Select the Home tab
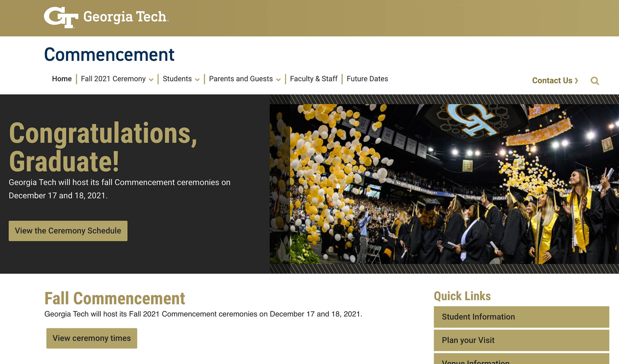The image size is (619, 364). (x=62, y=79)
